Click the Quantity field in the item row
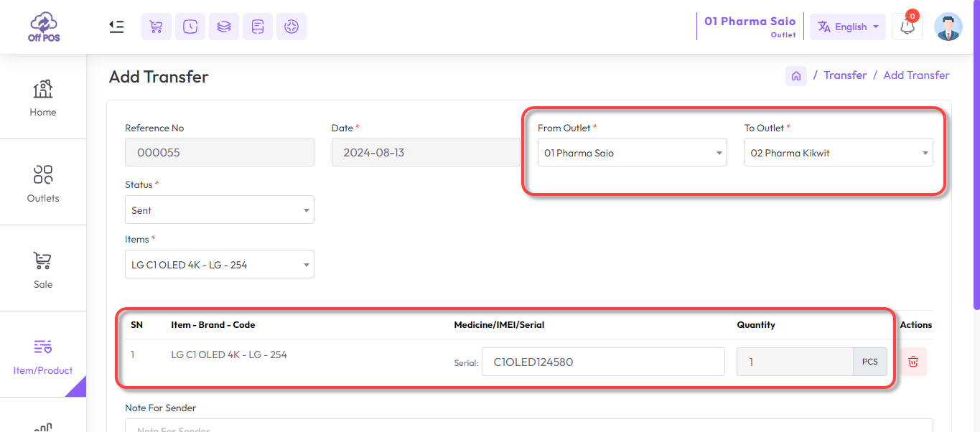The height and width of the screenshot is (432, 980). [795, 362]
